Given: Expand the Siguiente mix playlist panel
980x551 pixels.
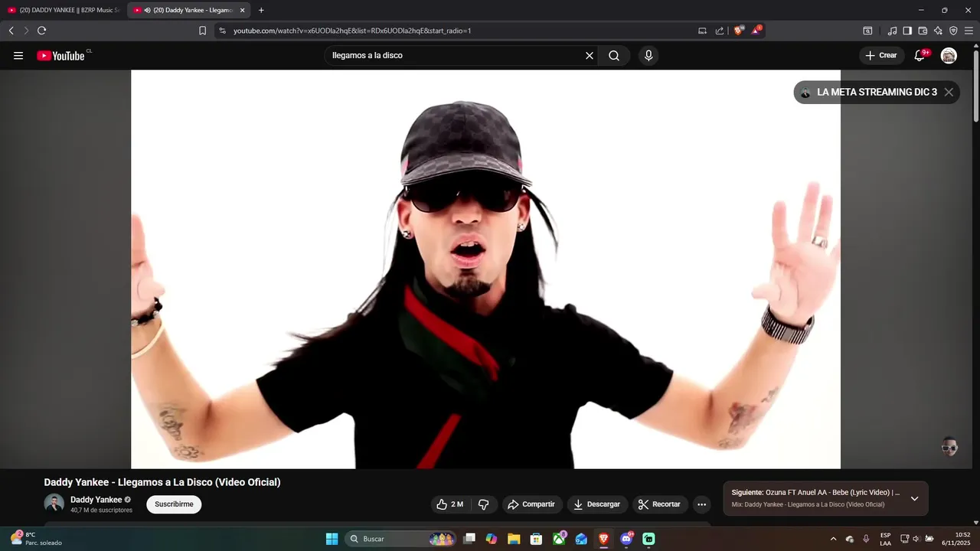Looking at the screenshot, I should [914, 499].
